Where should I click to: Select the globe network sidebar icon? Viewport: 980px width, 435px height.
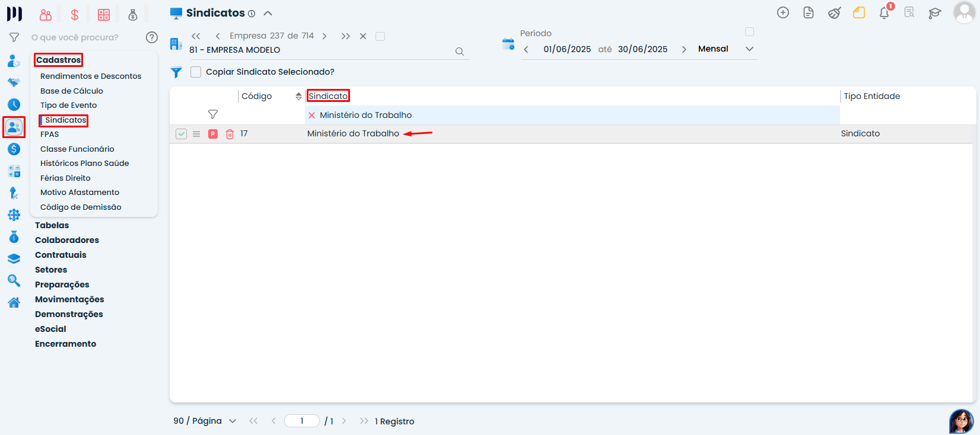tap(14, 215)
